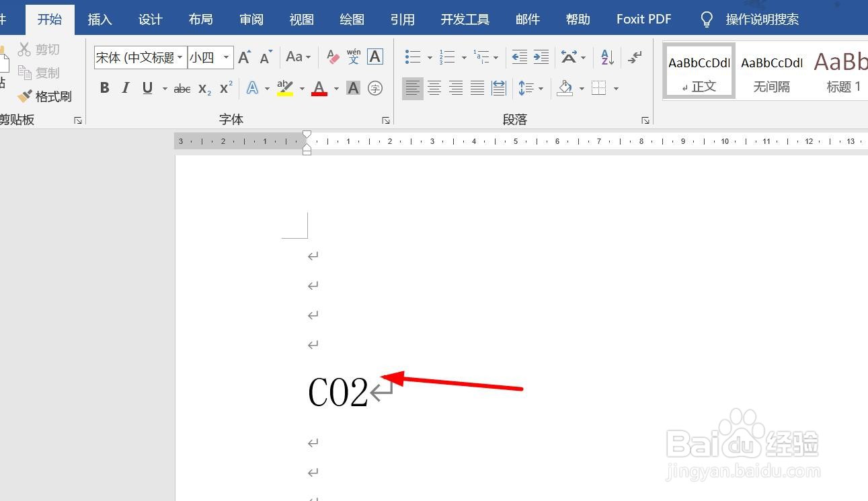Toggle character shading
Screen dimensions: 868x501
[x=353, y=88]
